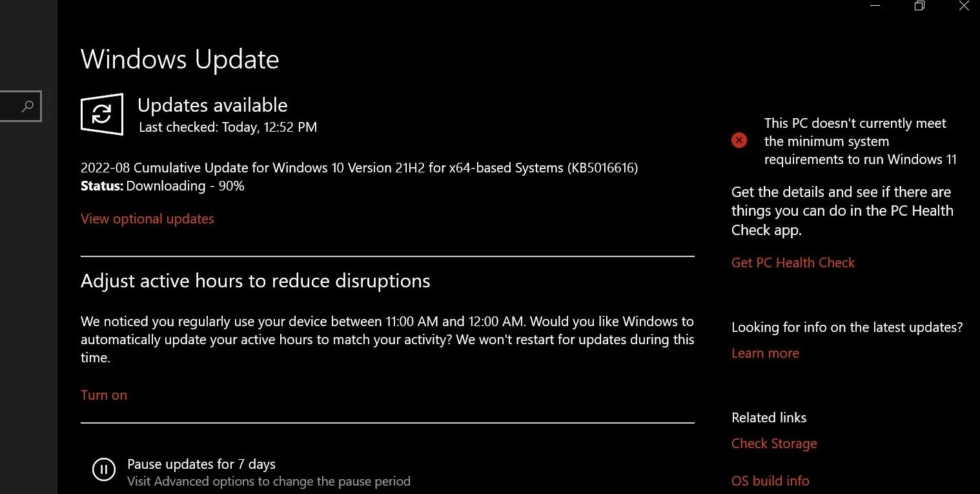Image resolution: width=980 pixels, height=494 pixels.
Task: Click "Learn more" under latest updates info
Action: coord(765,353)
